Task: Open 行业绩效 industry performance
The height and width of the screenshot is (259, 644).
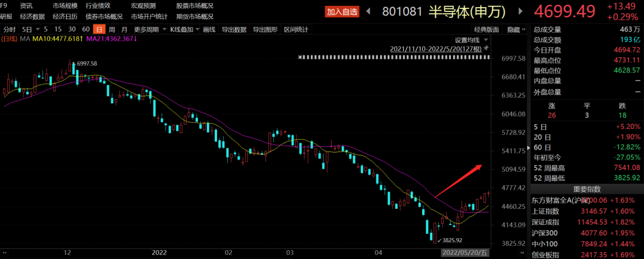Action: (x=98, y=6)
